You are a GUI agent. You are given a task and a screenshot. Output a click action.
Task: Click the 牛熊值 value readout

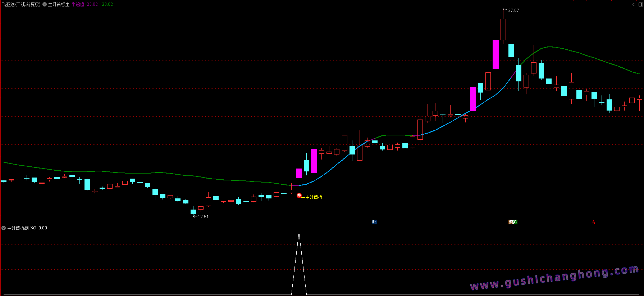pos(92,4)
